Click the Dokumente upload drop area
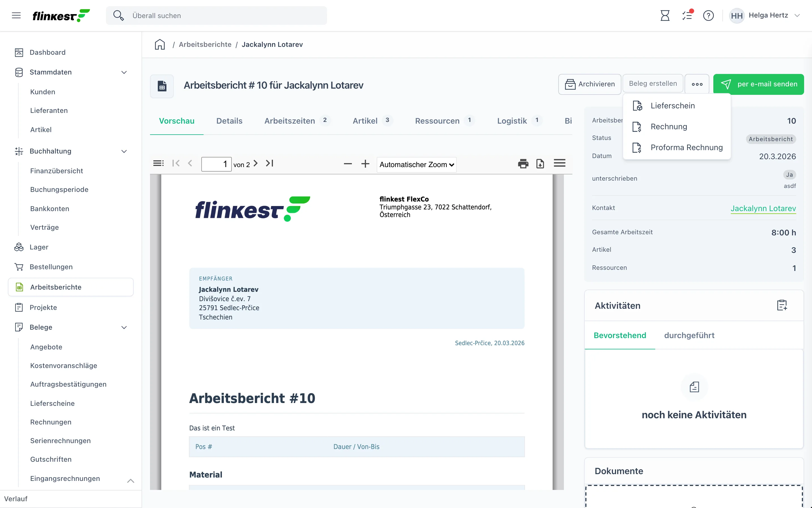812x508 pixels. tap(694, 497)
